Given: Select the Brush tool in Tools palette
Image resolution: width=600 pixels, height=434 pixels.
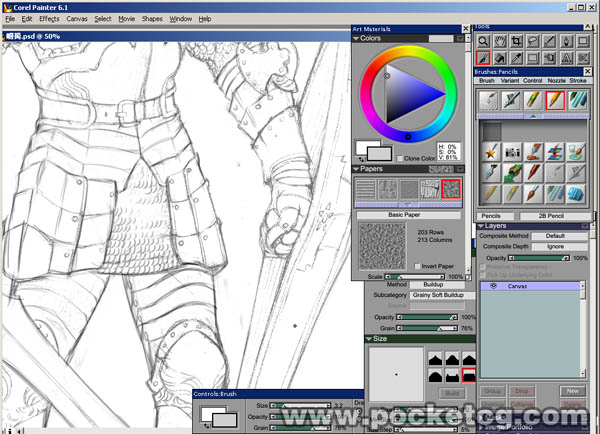Looking at the screenshot, I should pyautogui.click(x=484, y=58).
